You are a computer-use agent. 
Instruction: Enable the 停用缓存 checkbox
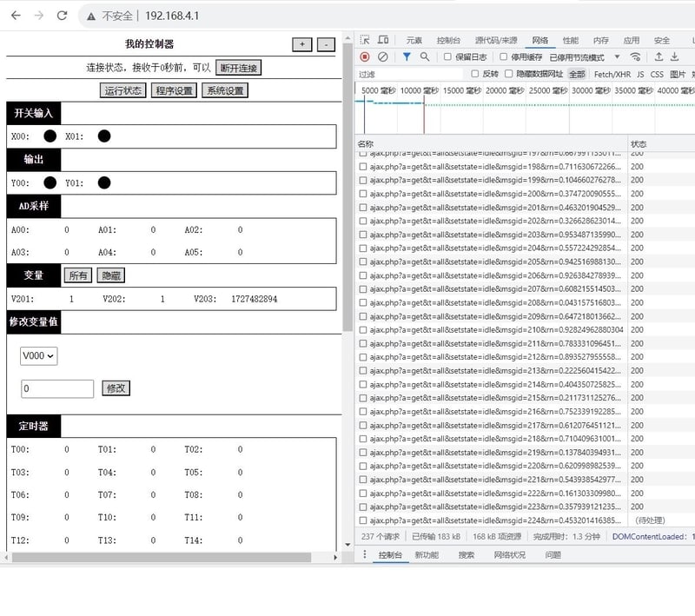pyautogui.click(x=504, y=57)
